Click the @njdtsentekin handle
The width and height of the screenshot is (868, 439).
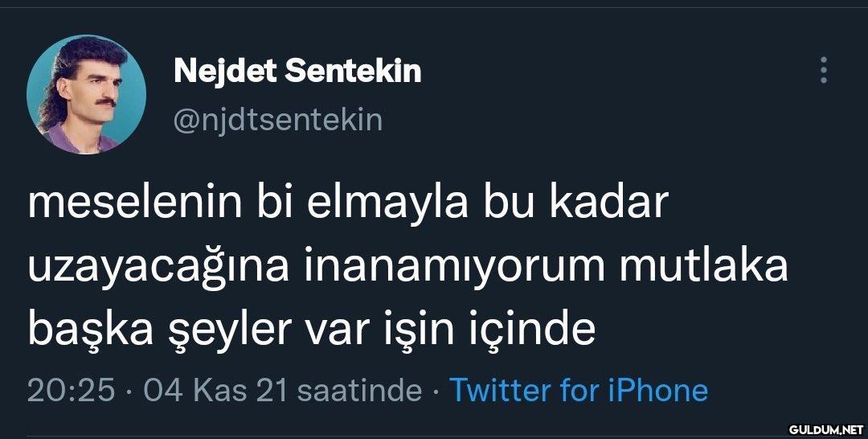pos(278,120)
